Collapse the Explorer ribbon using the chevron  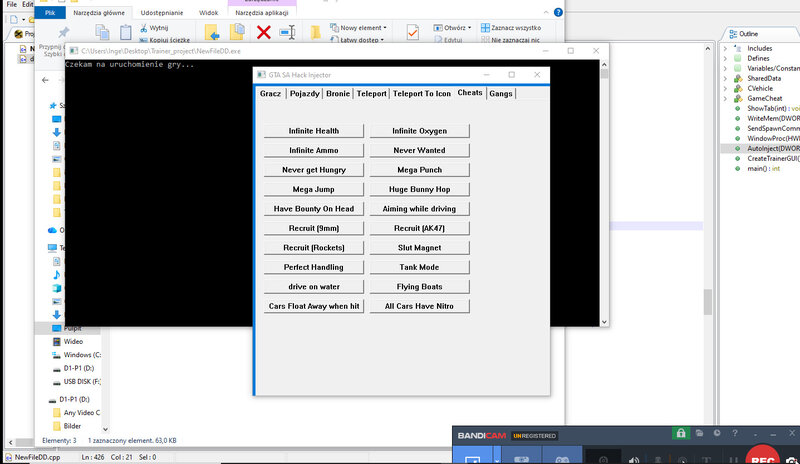point(546,12)
